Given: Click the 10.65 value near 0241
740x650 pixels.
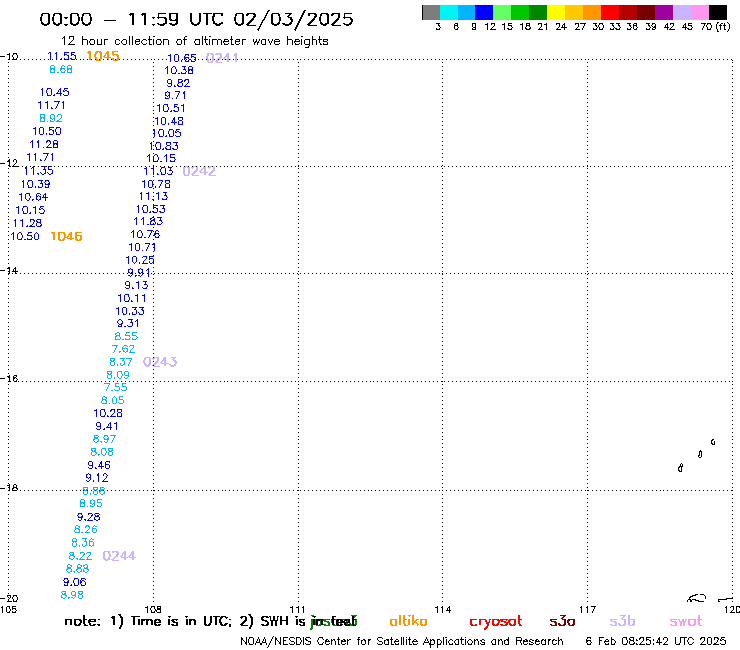Looking at the screenshot, I should 182,58.
